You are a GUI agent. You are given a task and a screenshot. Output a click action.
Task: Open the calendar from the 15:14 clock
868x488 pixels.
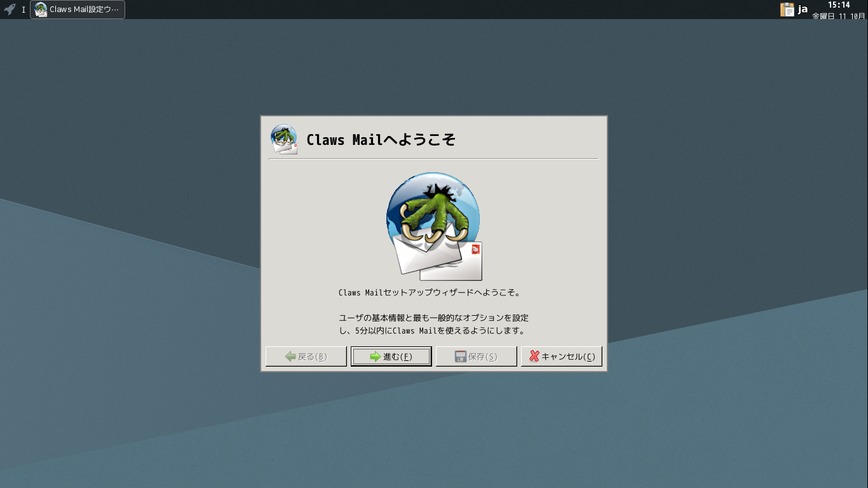pyautogui.click(x=839, y=10)
